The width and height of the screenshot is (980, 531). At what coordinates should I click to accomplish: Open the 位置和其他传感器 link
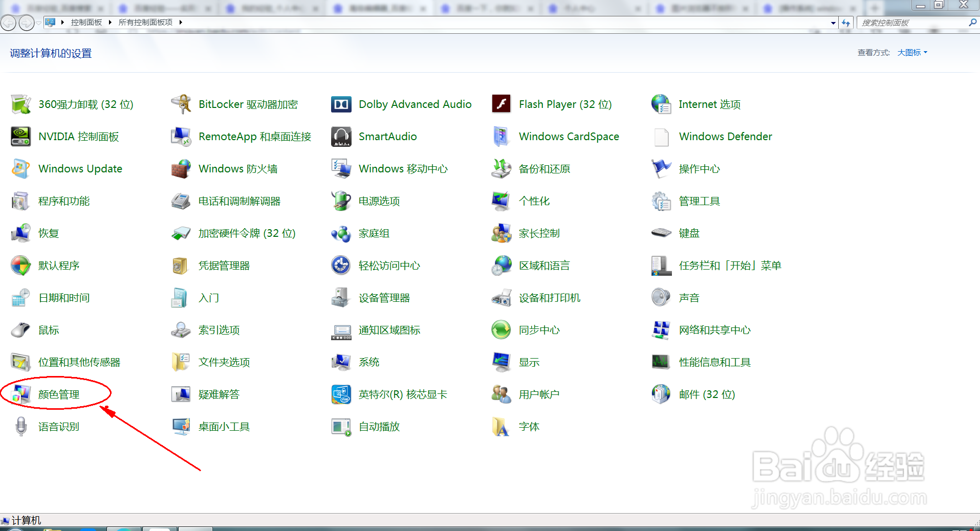[x=79, y=362]
